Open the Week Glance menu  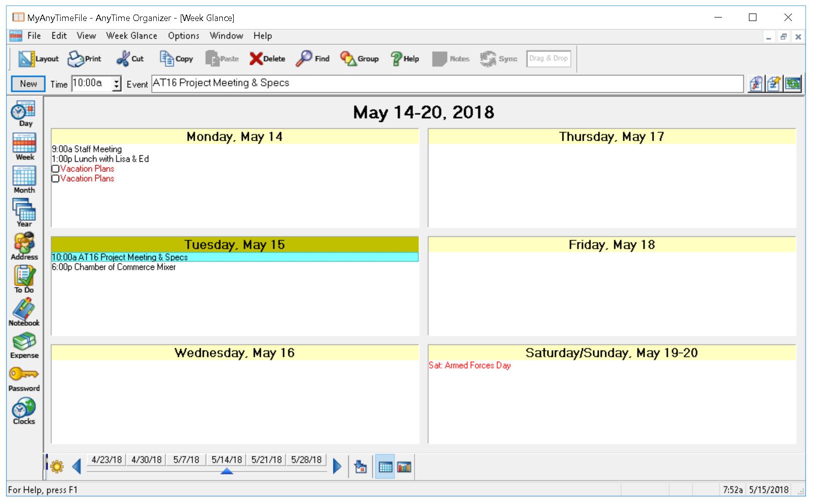(131, 36)
